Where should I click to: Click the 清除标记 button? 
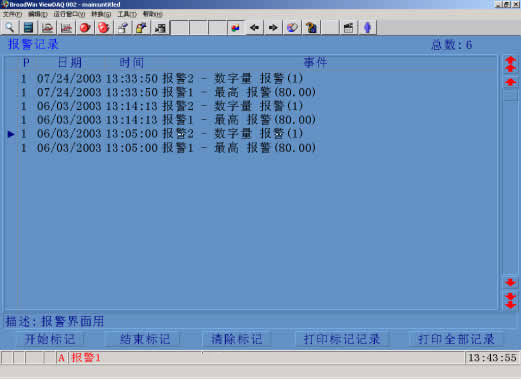(x=237, y=339)
